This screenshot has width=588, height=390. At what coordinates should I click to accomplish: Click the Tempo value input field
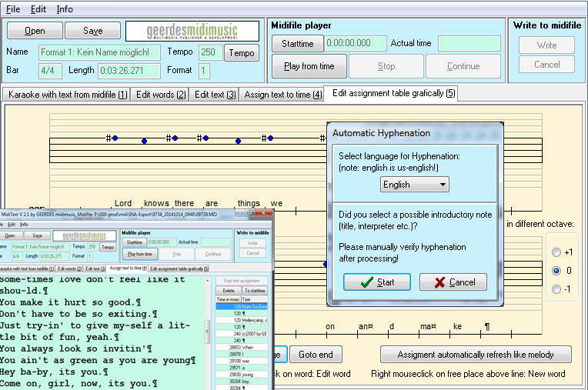click(x=209, y=52)
